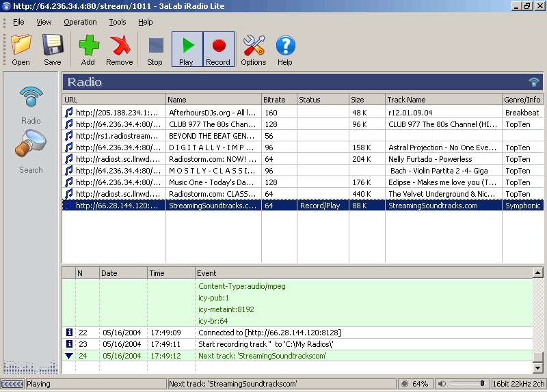Stop the current stream playback
547x392 pixels.
[155, 49]
